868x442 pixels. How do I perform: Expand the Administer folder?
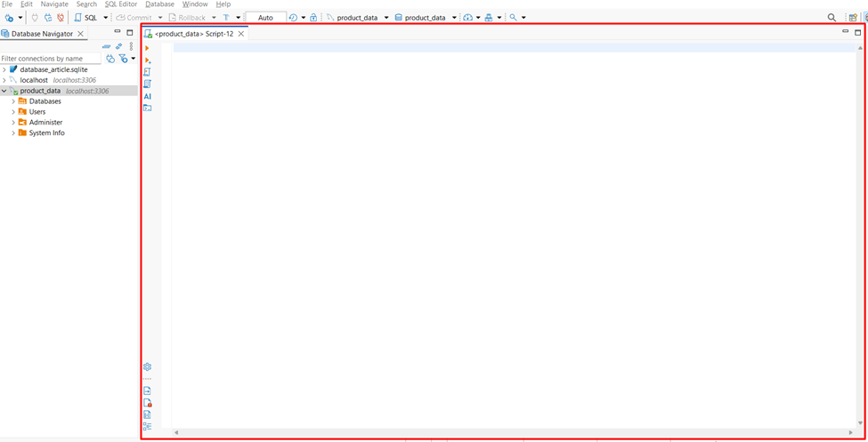click(13, 122)
